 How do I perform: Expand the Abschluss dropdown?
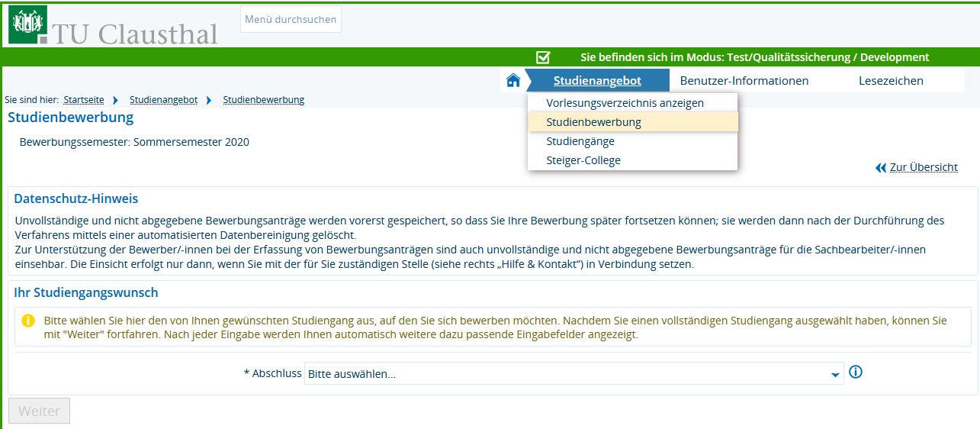[574, 374]
